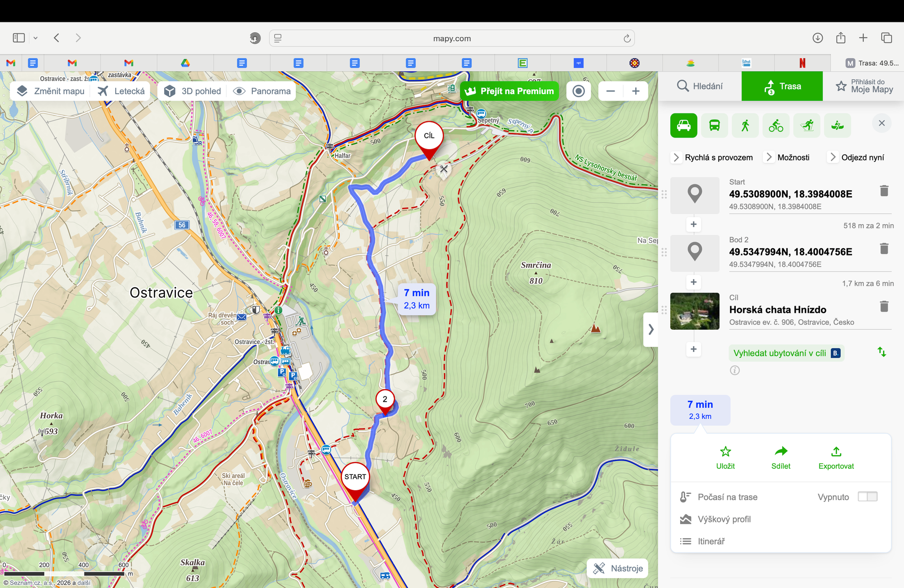Switch to the Trasa: 49.5... browser tab

click(867, 63)
